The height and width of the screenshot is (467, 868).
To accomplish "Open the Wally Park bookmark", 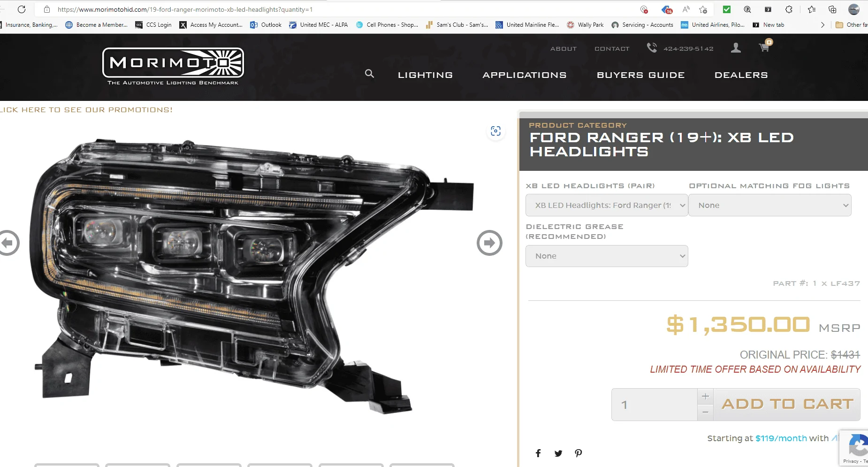I will 585,25.
